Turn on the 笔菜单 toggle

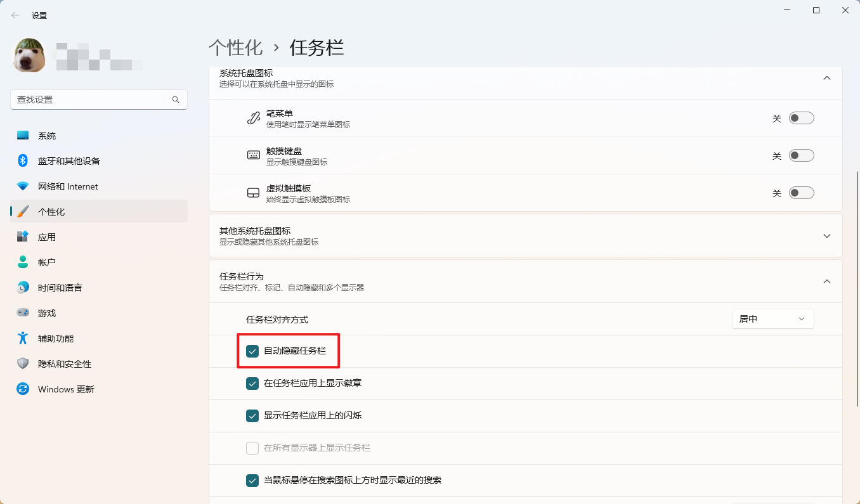[801, 118]
